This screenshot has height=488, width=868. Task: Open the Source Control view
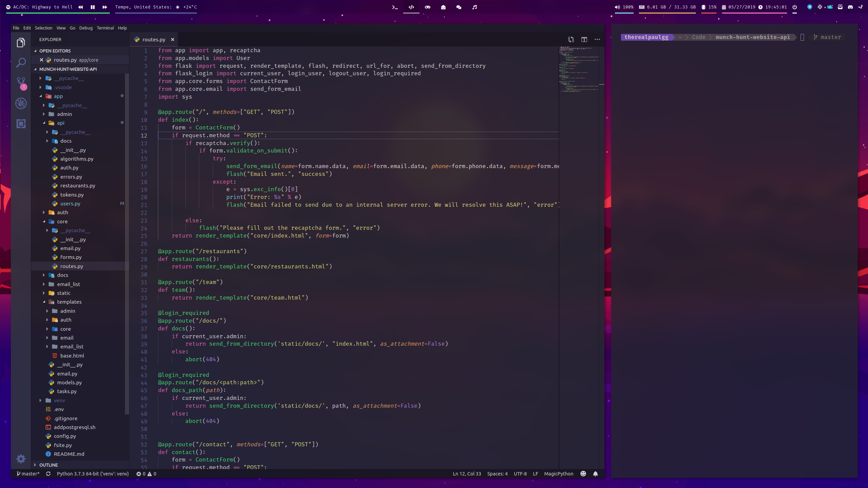21,83
